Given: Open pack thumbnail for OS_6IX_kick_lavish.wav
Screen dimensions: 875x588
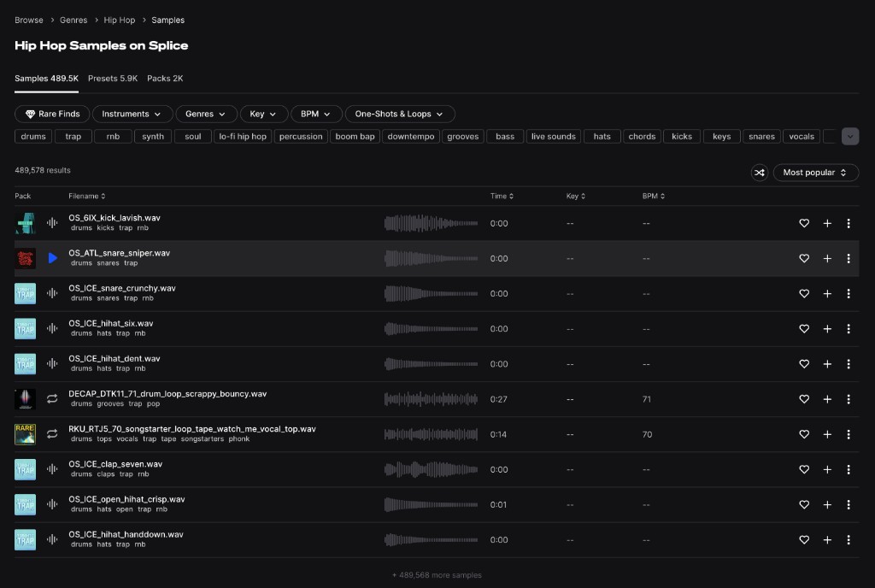Looking at the screenshot, I should pyautogui.click(x=25, y=223).
